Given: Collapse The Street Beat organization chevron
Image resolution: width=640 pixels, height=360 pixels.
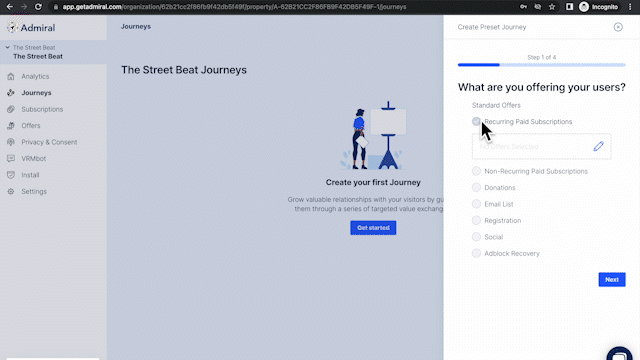Looking at the screenshot, I should pyautogui.click(x=7, y=47).
